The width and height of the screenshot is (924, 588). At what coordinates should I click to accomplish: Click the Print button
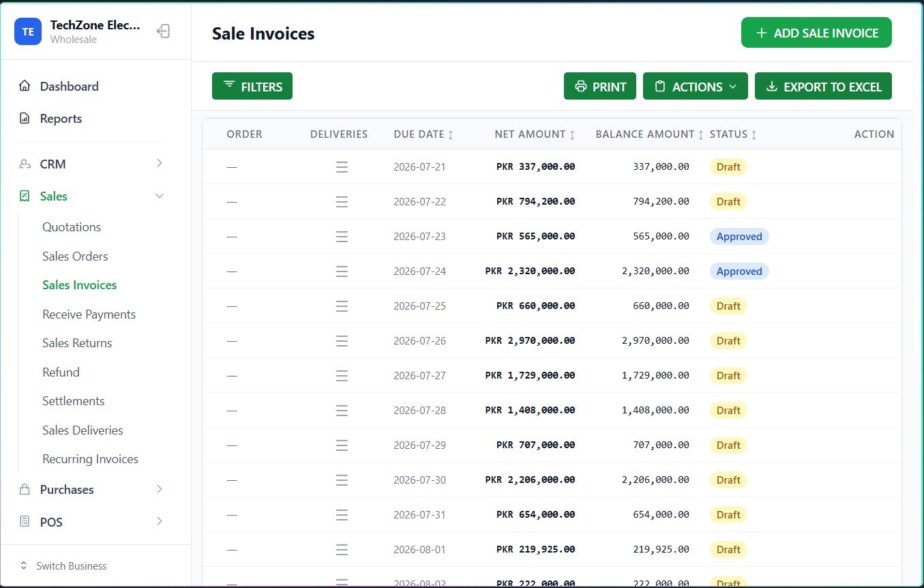click(x=600, y=86)
